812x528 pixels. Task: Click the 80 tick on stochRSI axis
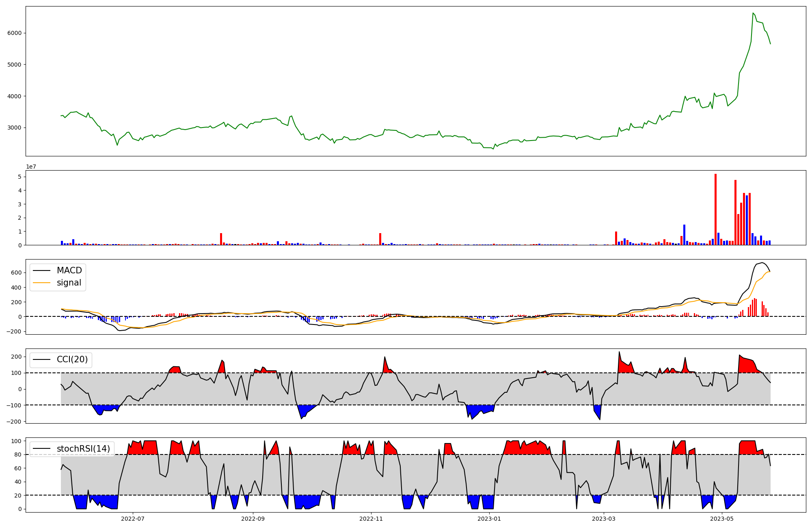pos(18,454)
